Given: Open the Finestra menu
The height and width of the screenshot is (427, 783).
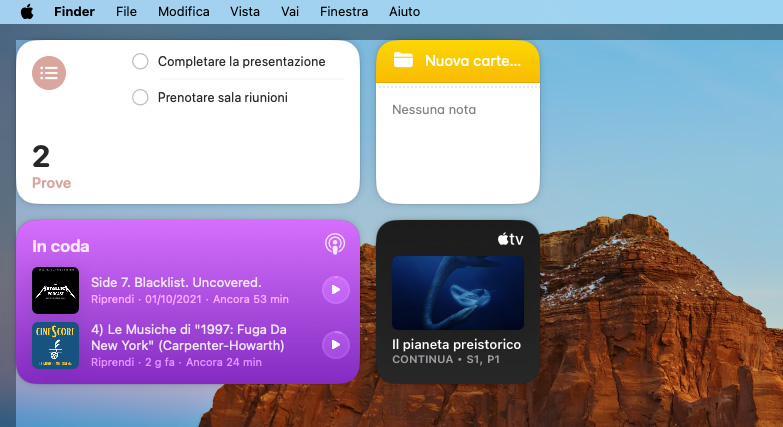Looking at the screenshot, I should coord(344,11).
